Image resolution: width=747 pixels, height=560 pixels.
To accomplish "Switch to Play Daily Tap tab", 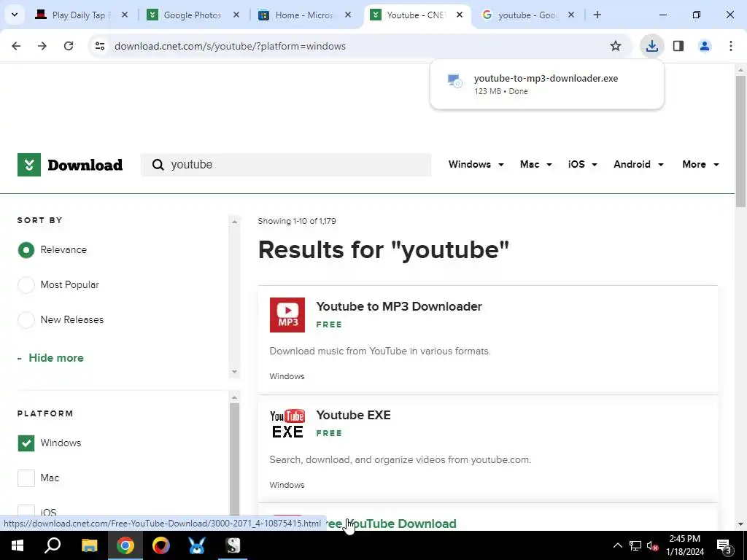I will (x=81, y=15).
